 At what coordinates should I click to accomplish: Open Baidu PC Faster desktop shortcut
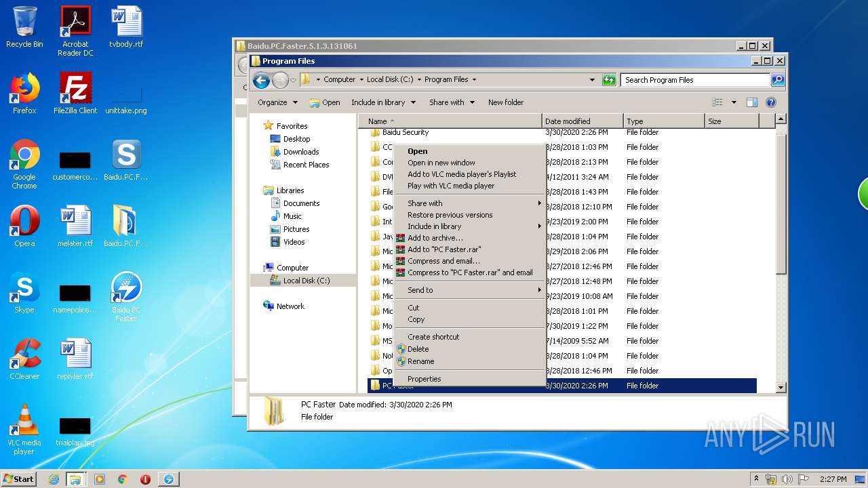tap(126, 297)
